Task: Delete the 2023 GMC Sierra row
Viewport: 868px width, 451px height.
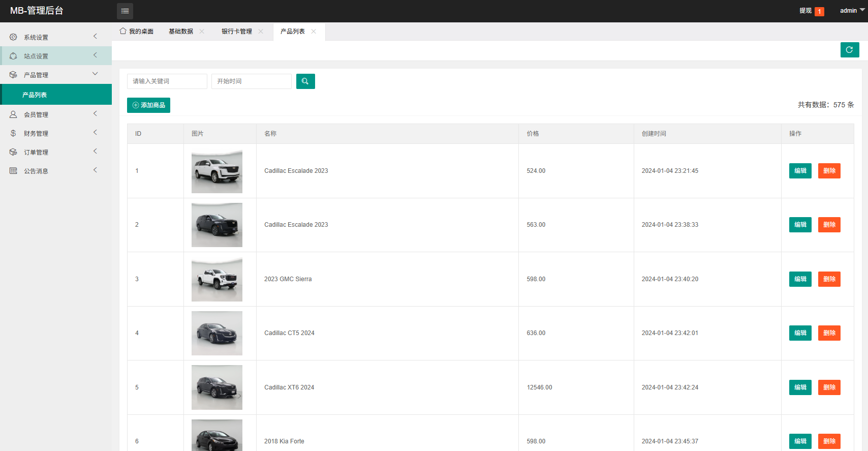Action: click(x=829, y=279)
